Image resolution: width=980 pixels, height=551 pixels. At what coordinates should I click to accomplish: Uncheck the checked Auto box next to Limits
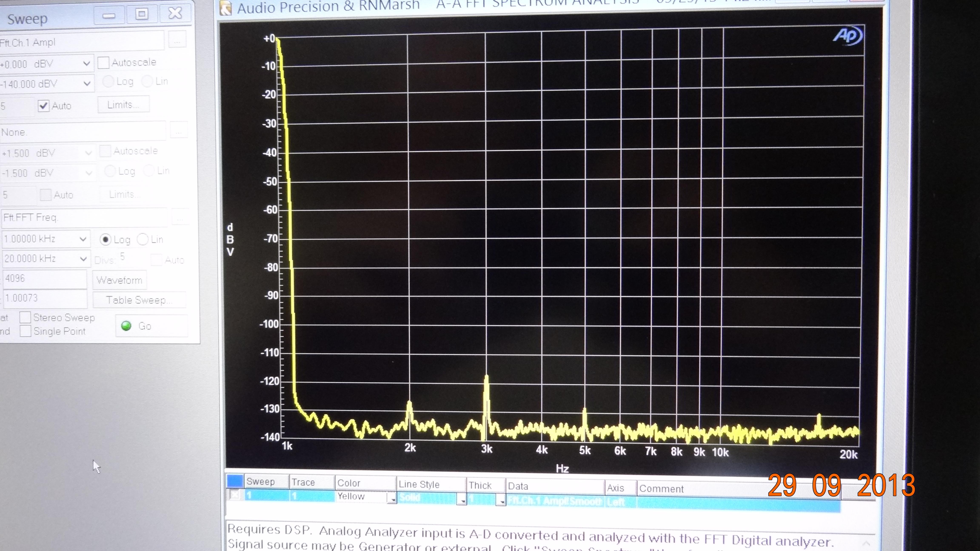(x=43, y=106)
